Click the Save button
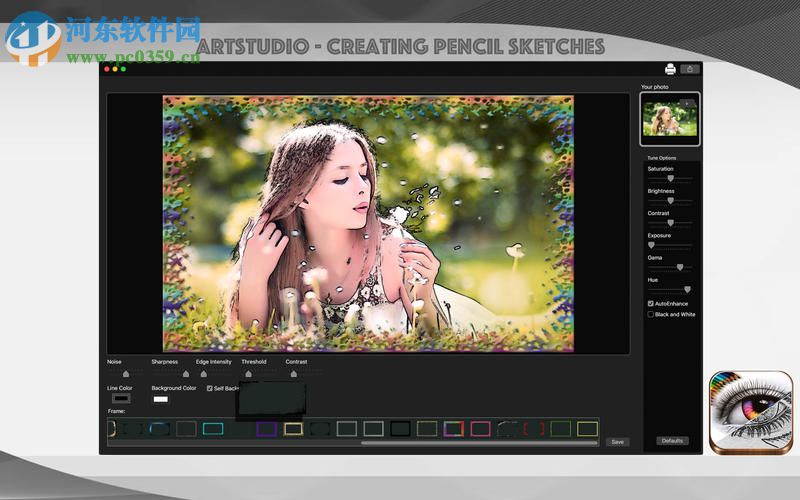Viewport: 800px width, 500px height. 617,442
